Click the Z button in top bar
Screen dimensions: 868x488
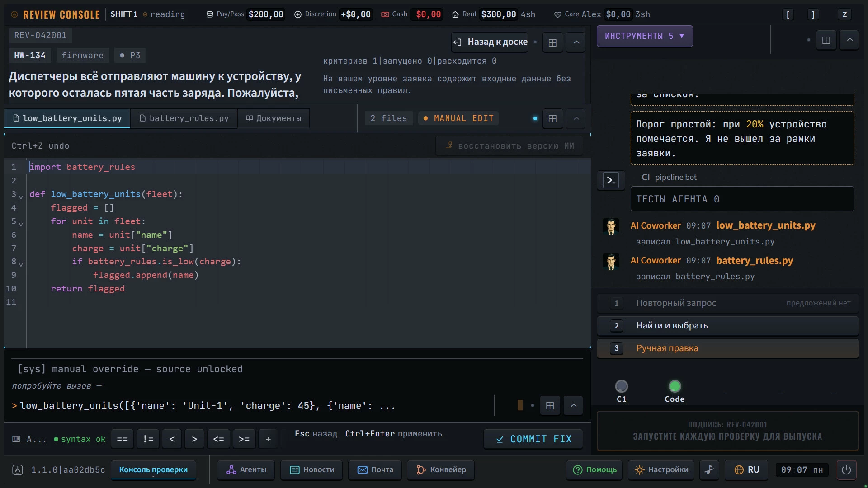[x=844, y=14]
